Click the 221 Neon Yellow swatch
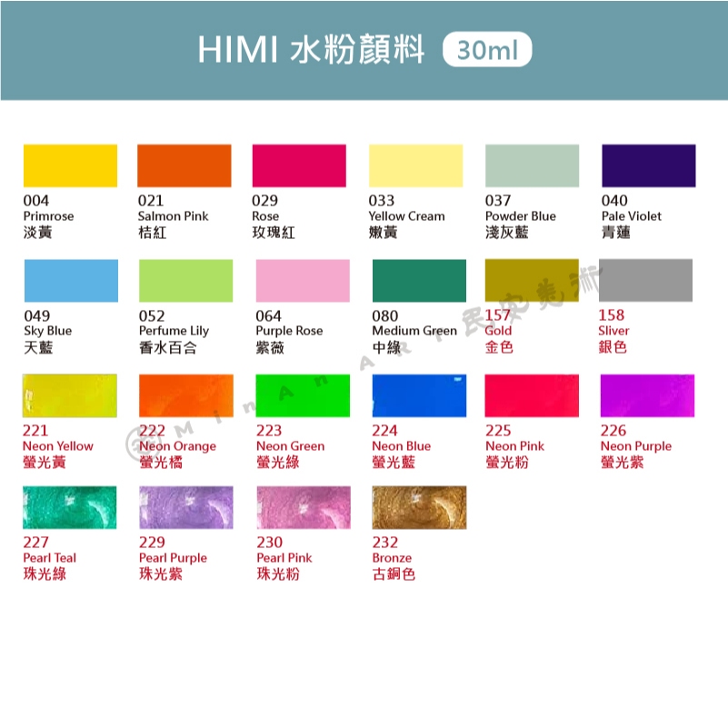Viewport: 728px width, 728px height. [x=70, y=395]
